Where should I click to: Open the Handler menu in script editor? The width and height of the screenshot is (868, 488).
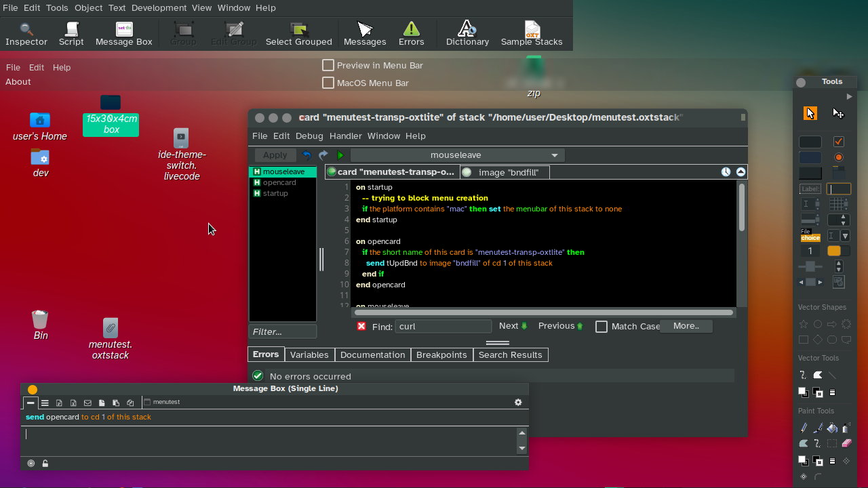tap(345, 136)
